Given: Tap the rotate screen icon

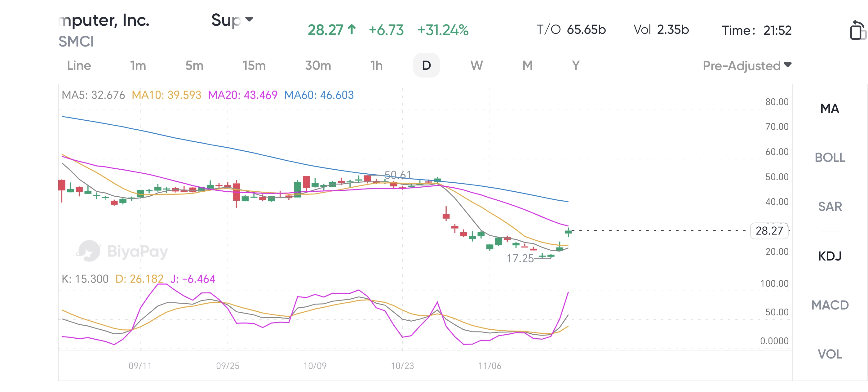Looking at the screenshot, I should (x=857, y=30).
